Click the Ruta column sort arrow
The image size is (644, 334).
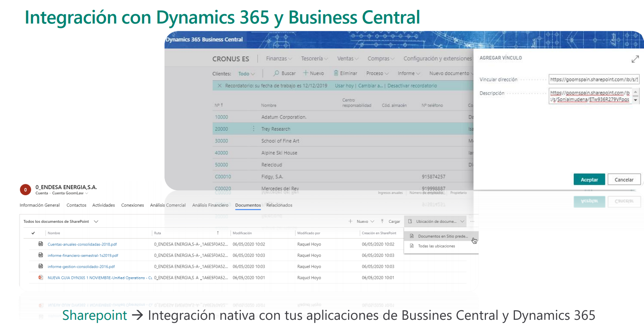tap(218, 233)
